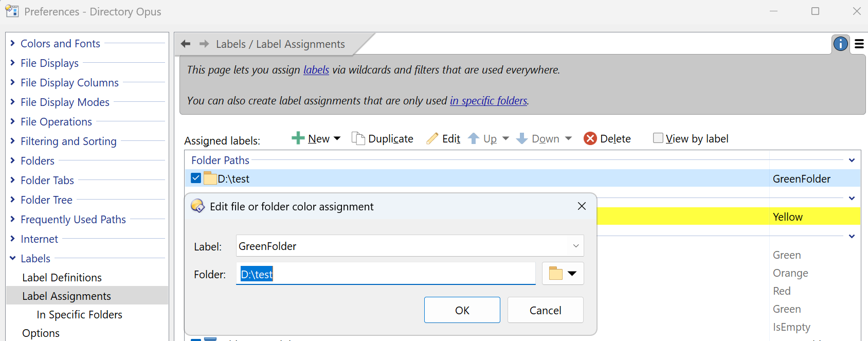Enable the View by label checkbox
This screenshot has height=341, width=868.
click(658, 138)
